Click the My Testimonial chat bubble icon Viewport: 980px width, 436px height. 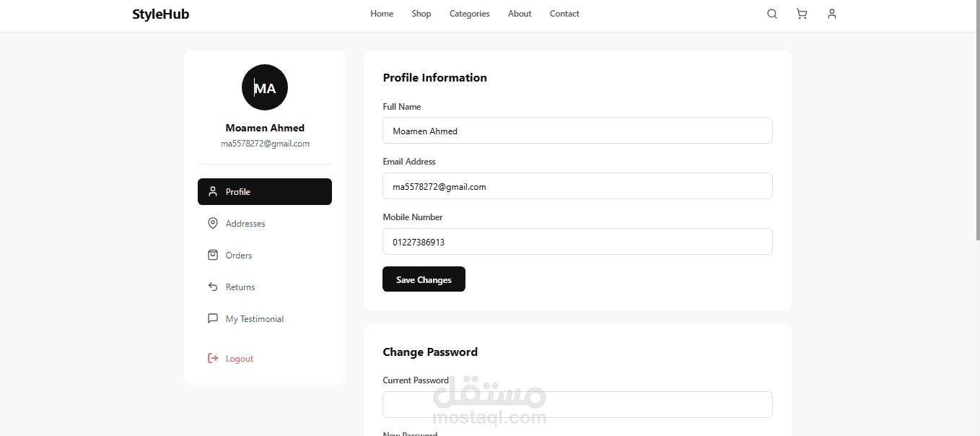pos(213,319)
